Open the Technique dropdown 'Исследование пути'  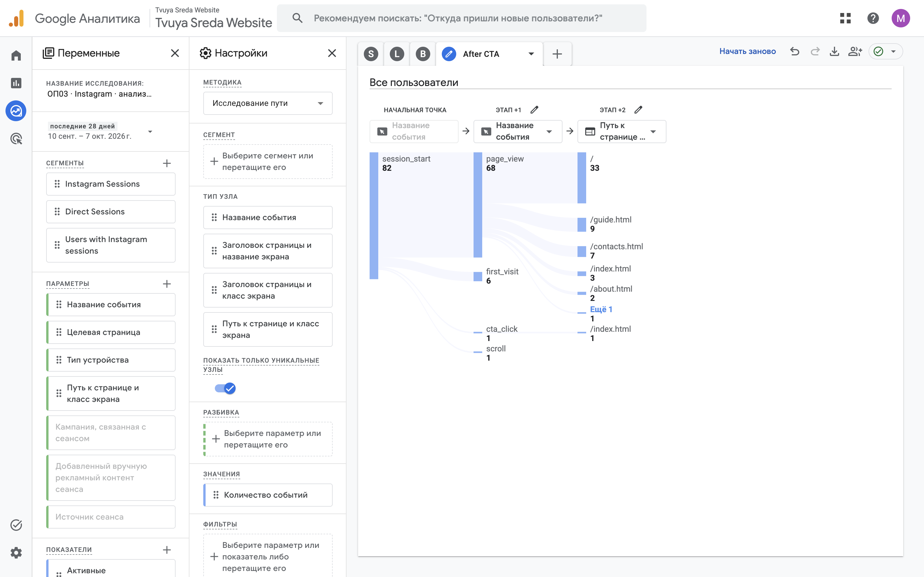[268, 103]
